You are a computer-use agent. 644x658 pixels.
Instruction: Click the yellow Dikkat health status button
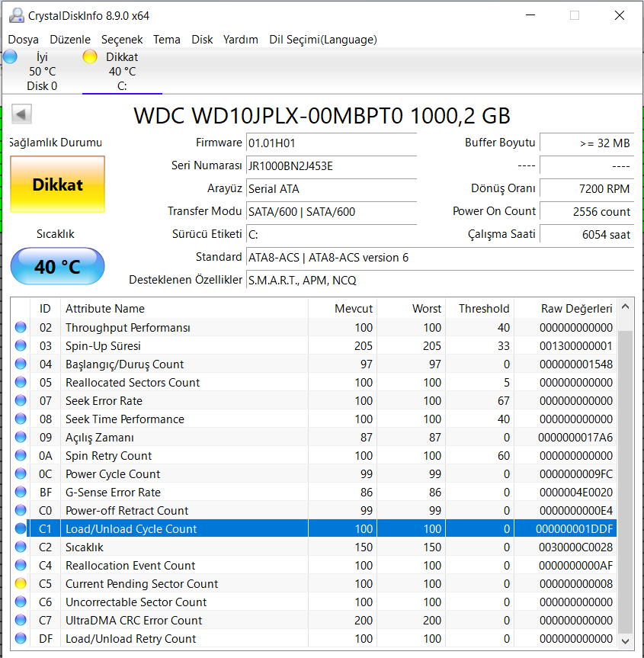(x=57, y=185)
